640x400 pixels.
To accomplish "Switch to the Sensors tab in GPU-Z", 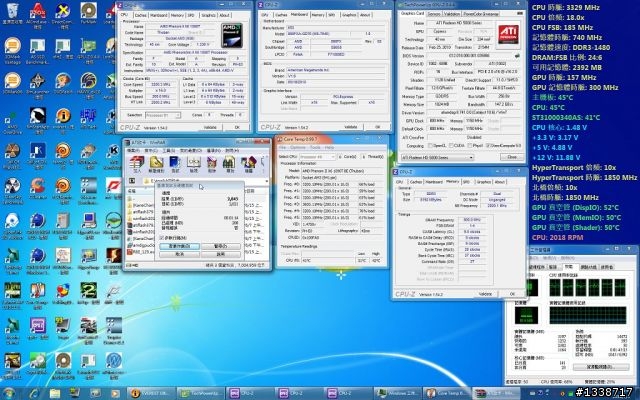I will tap(433, 14).
